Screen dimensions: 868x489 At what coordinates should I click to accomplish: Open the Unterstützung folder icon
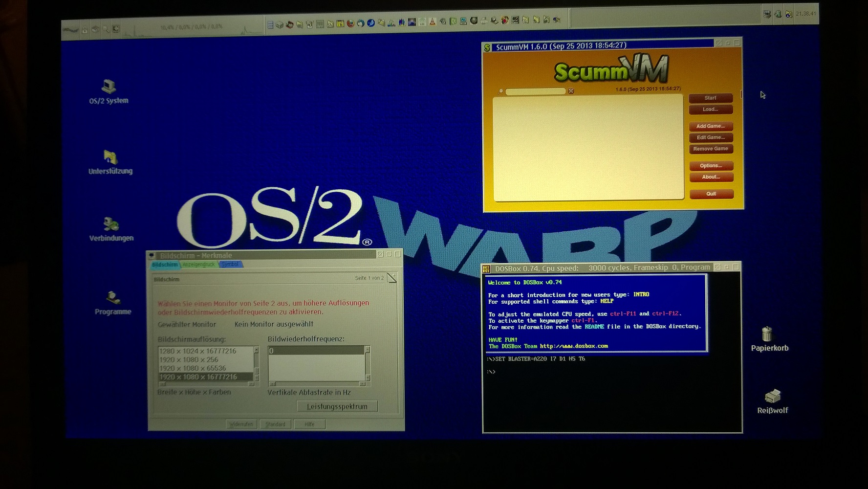(110, 157)
